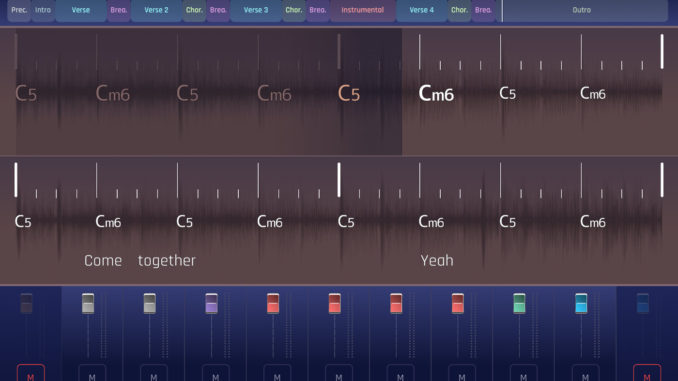Open the Instrumental section in the timeline

click(x=362, y=10)
